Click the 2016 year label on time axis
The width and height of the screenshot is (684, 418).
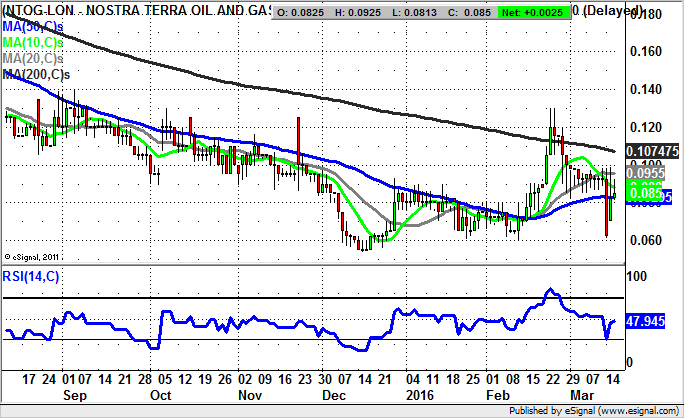click(420, 396)
